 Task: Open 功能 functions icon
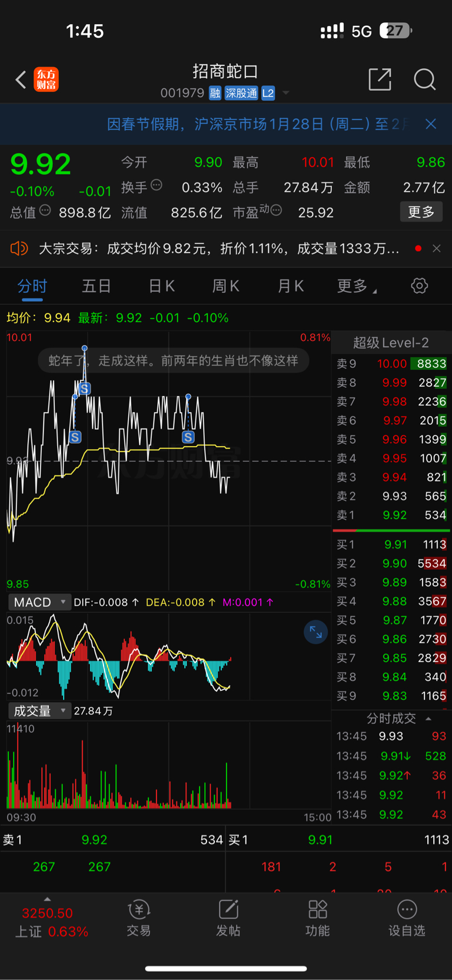pos(318,918)
